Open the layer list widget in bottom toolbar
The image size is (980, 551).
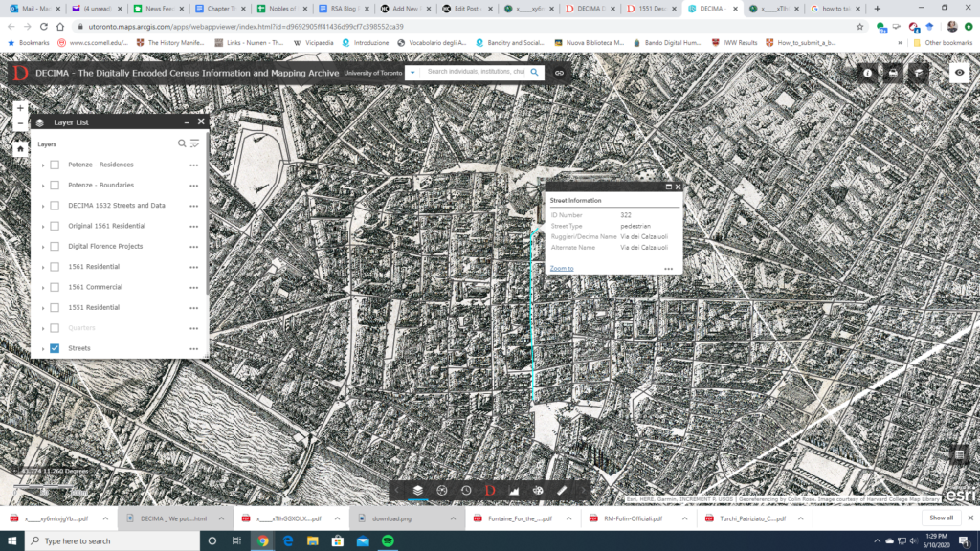(x=418, y=490)
